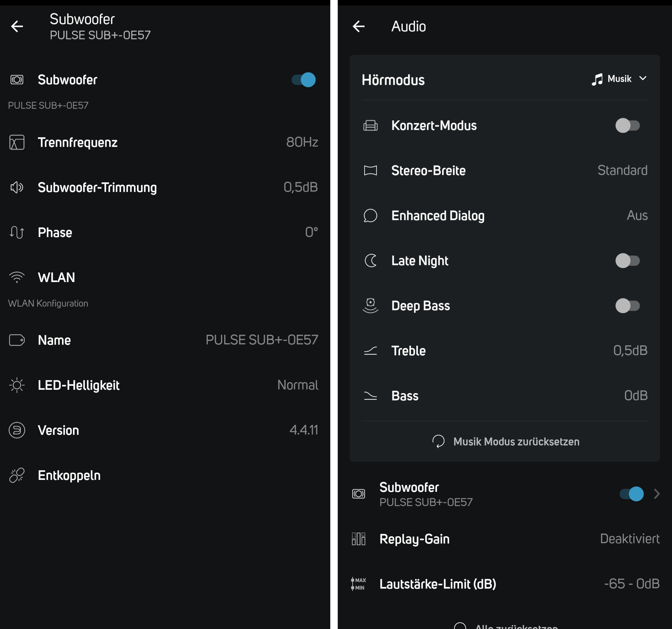Screen dimensions: 672x629
Task: Click the Trennfrequenz crossover icon
Action: point(17,142)
